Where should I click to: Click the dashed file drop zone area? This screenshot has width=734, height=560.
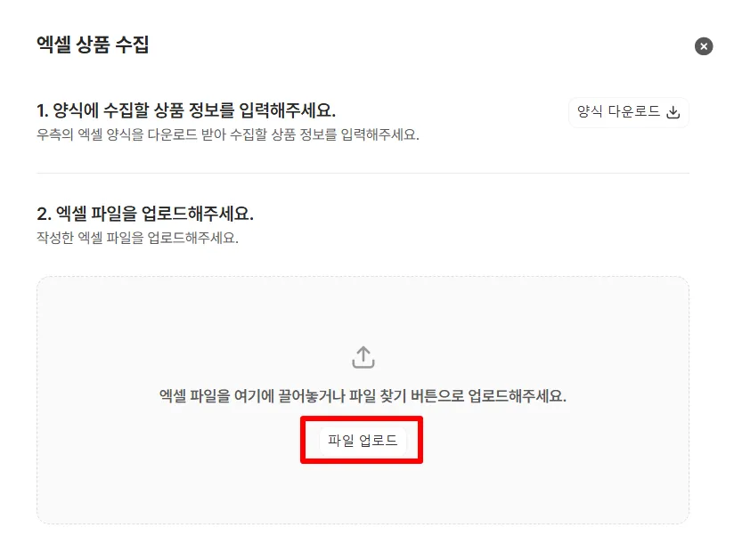click(363, 400)
